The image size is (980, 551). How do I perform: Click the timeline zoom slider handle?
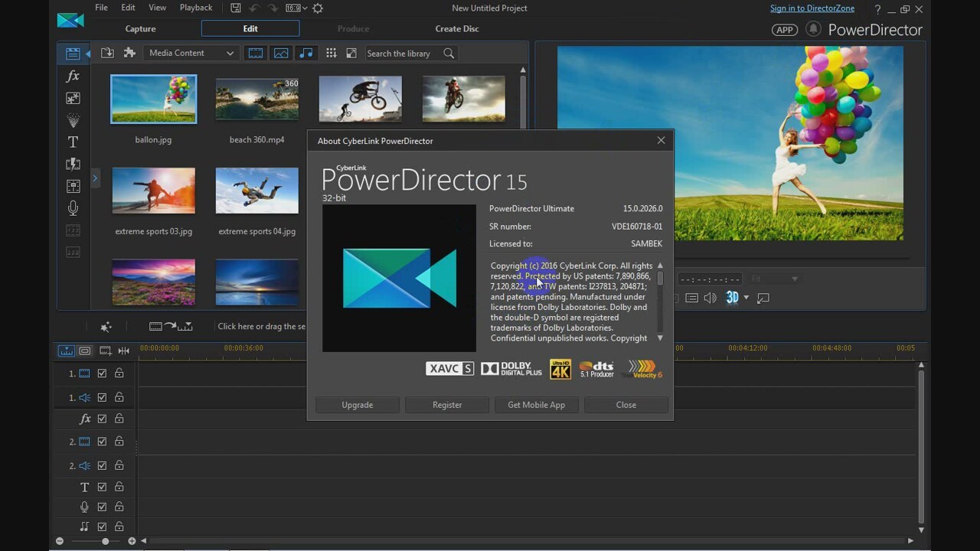click(106, 541)
